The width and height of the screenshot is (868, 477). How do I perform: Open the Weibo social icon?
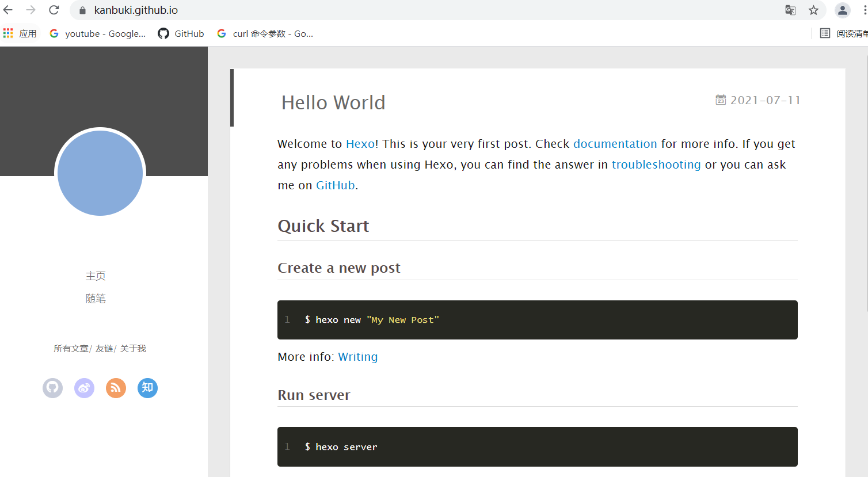click(84, 388)
